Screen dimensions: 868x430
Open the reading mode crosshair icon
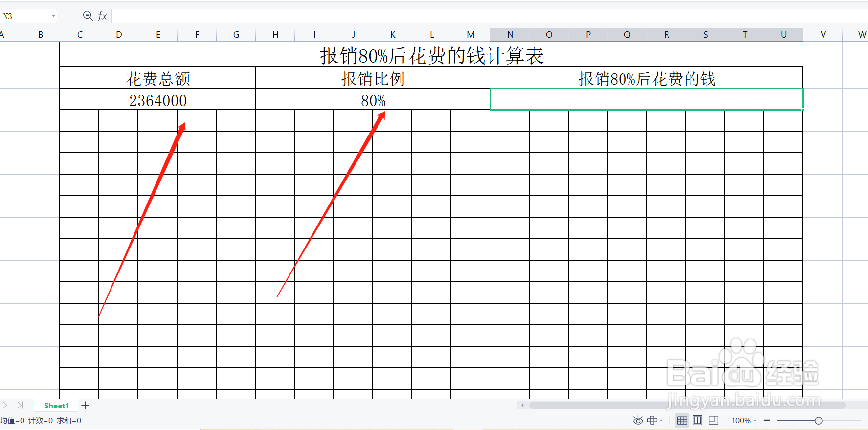click(x=652, y=420)
